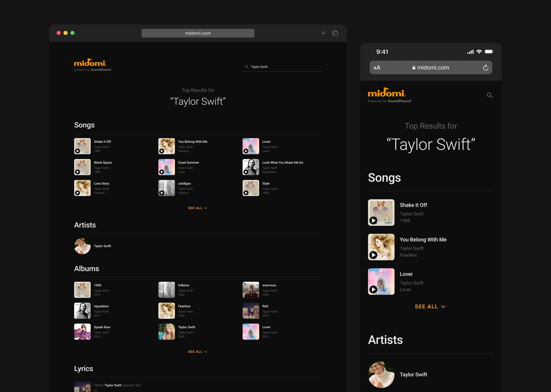Expand See All under desktop Albums
The width and height of the screenshot is (551, 392).
[198, 351]
